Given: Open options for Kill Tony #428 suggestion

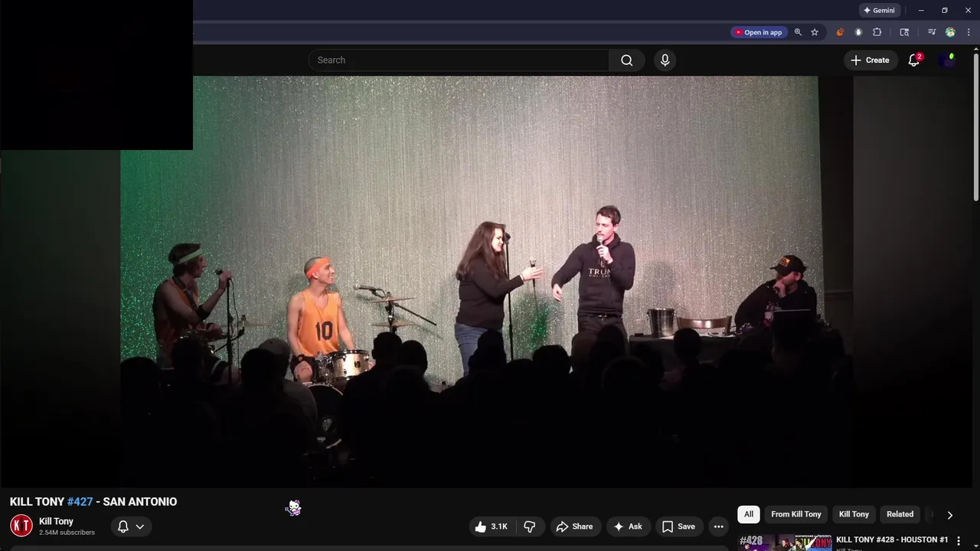Looking at the screenshot, I should (958, 541).
